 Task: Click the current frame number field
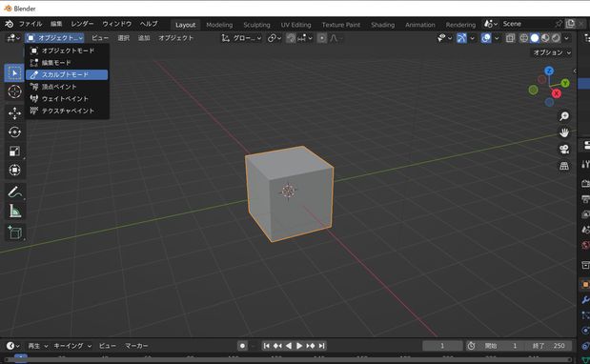coord(442,346)
